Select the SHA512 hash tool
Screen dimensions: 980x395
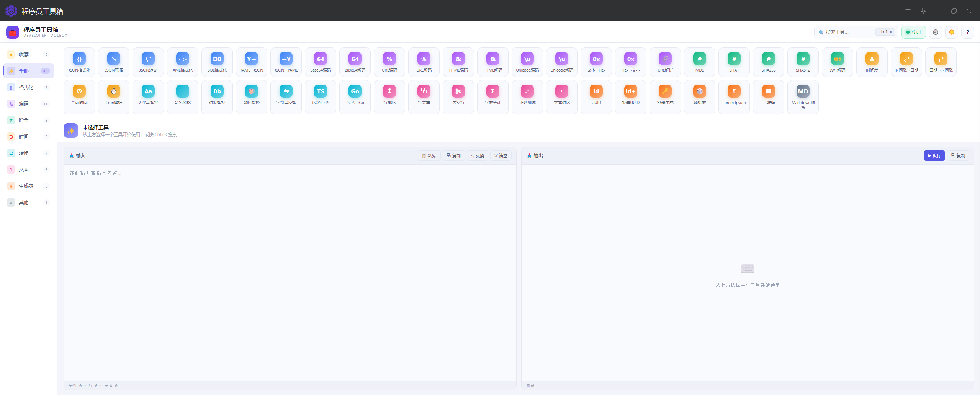tap(803, 62)
